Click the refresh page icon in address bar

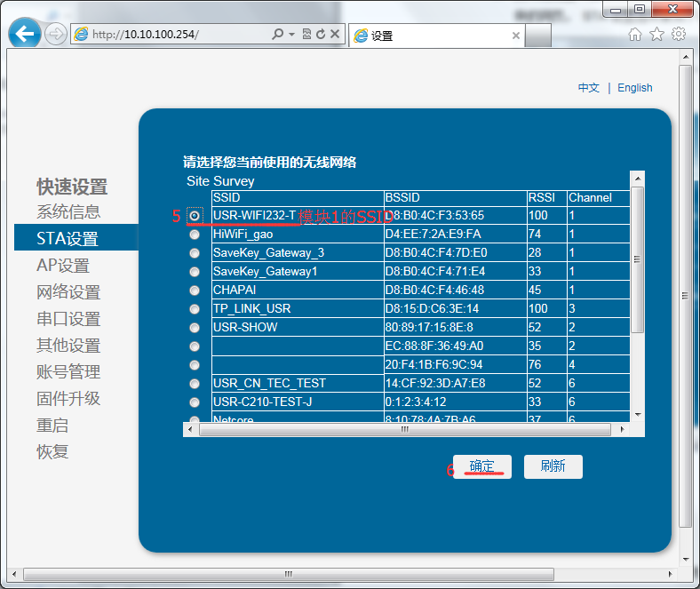321,35
